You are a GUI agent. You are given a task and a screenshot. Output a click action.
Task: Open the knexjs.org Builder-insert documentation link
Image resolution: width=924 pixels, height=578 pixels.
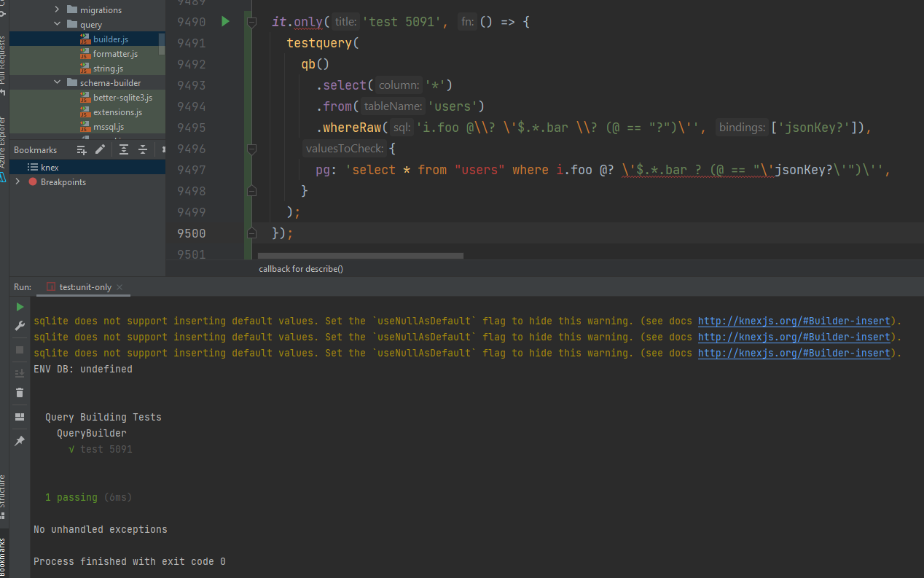coord(793,320)
